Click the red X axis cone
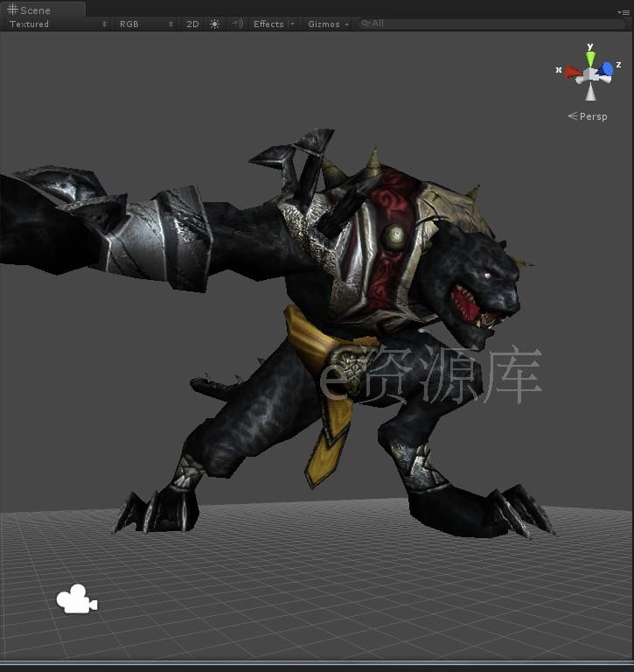 coord(572,72)
